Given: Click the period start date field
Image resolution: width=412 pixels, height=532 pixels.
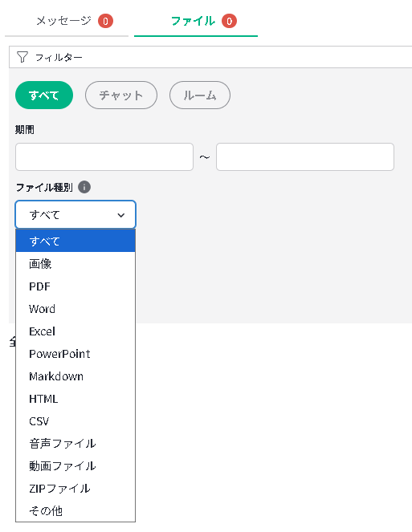Looking at the screenshot, I should pos(104,156).
